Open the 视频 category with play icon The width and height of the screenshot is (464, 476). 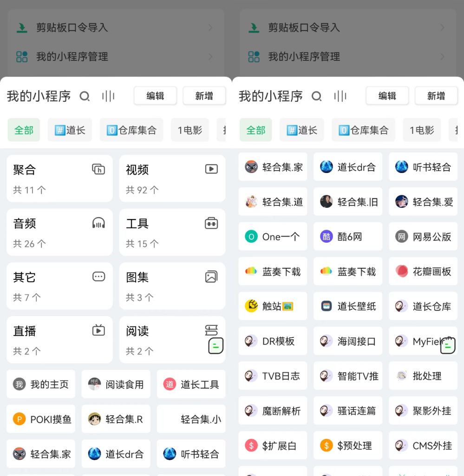pyautogui.click(x=211, y=169)
